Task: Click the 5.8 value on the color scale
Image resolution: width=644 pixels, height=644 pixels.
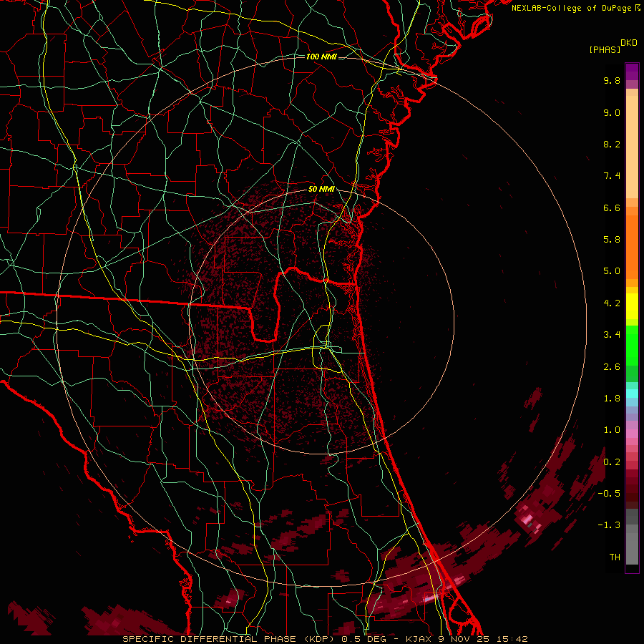Action: (612, 240)
